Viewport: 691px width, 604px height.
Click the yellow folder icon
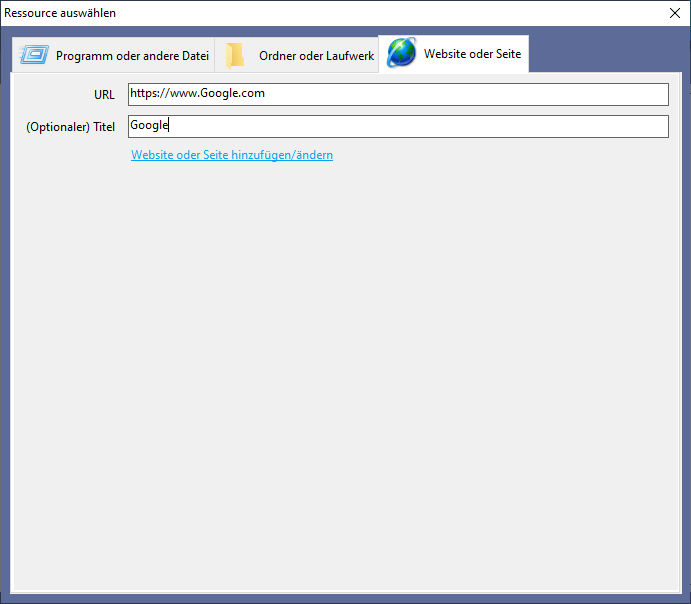point(235,56)
